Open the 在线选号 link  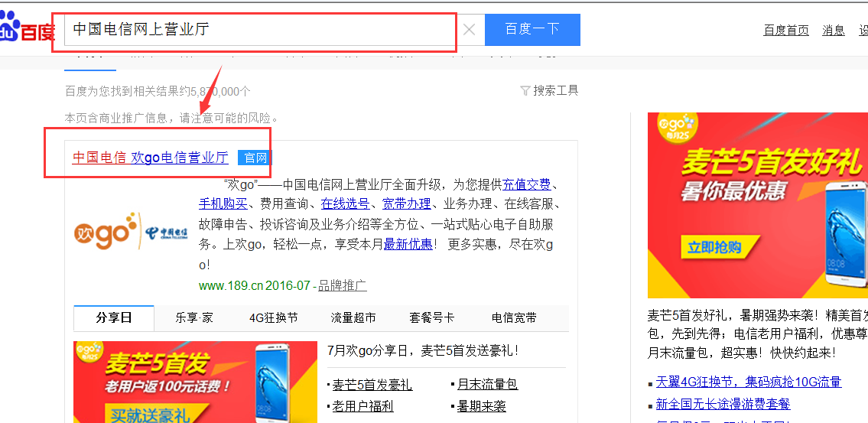click(x=346, y=203)
